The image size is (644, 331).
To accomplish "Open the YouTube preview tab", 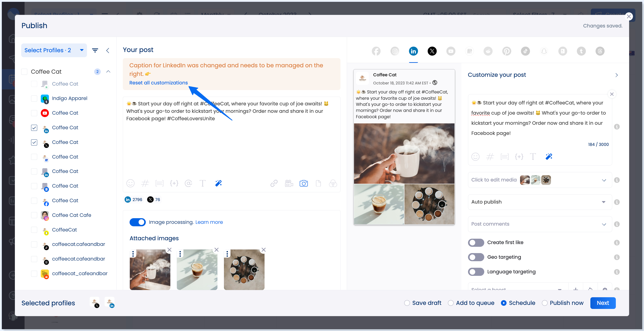I will coord(451,51).
